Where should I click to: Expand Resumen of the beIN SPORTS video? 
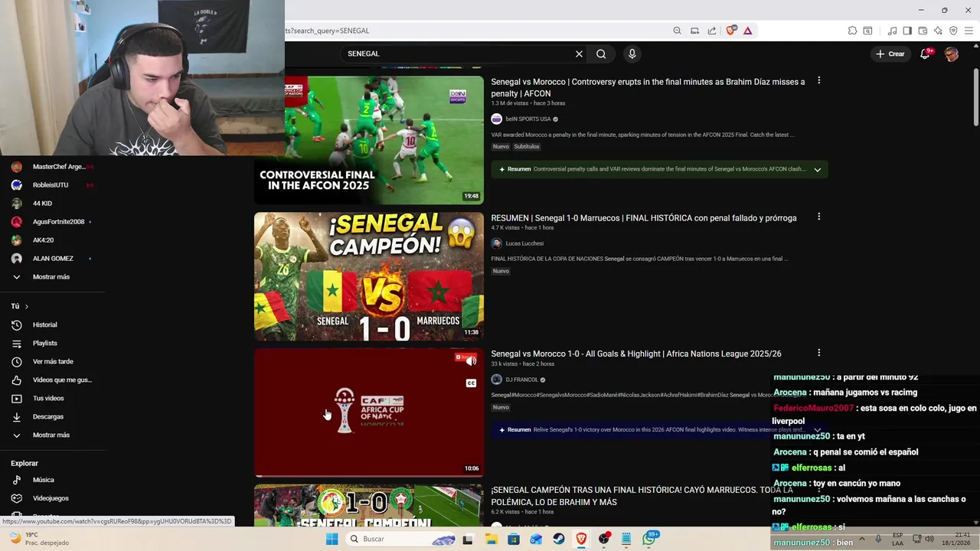coord(817,169)
